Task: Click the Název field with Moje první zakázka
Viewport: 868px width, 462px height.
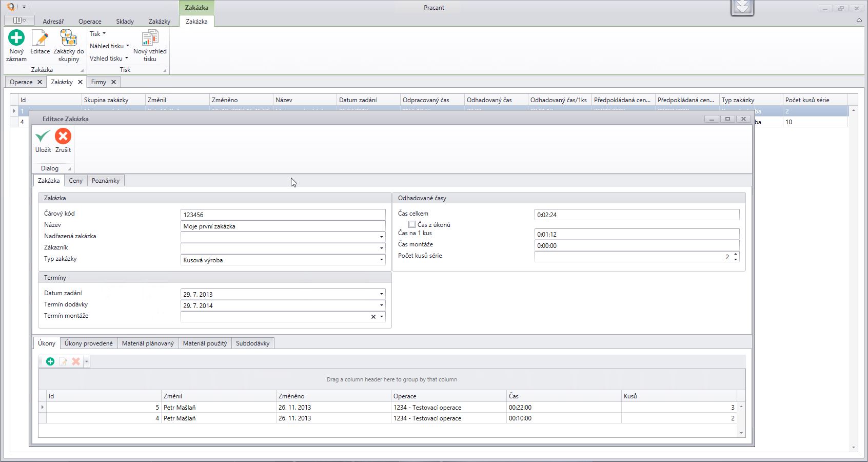Action: point(283,226)
